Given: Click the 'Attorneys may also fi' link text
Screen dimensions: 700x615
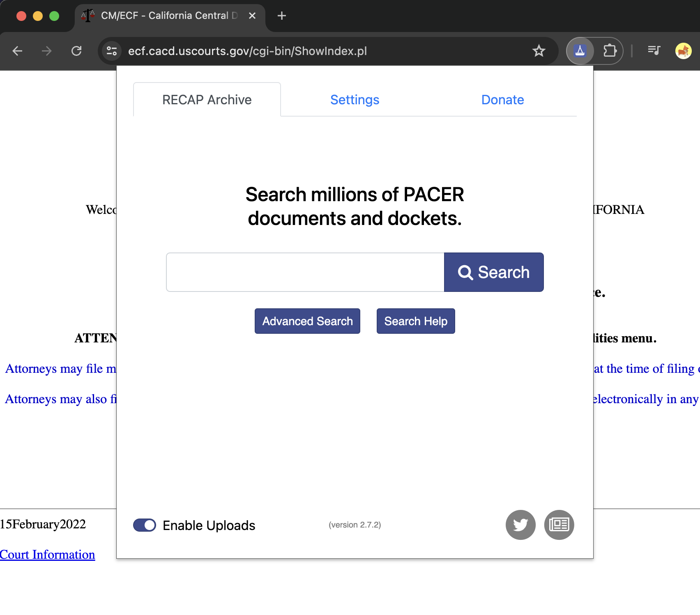Looking at the screenshot, I should click(61, 399).
